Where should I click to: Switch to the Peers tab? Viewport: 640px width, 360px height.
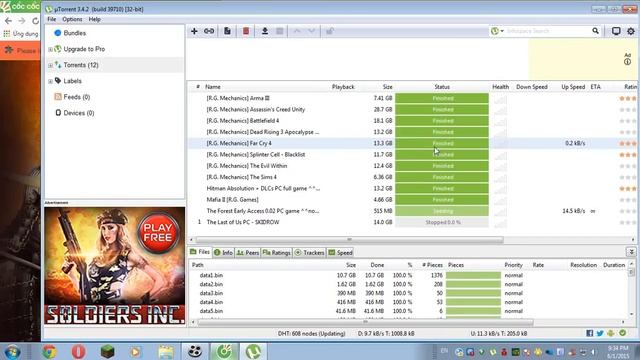[248, 253]
